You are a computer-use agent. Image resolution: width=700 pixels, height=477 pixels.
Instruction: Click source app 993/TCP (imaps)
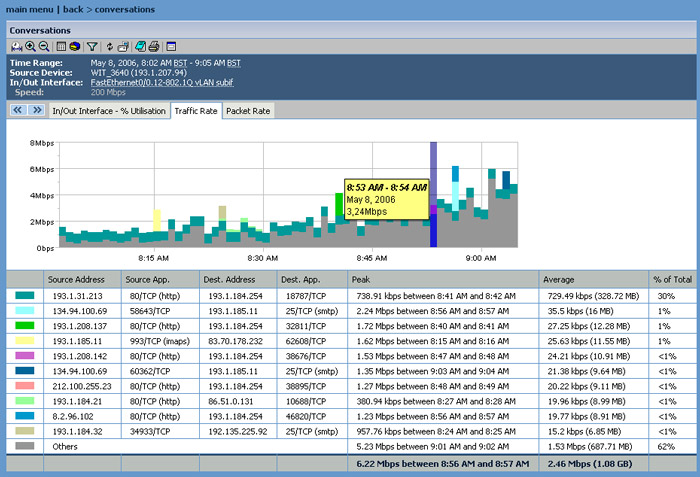click(x=160, y=341)
